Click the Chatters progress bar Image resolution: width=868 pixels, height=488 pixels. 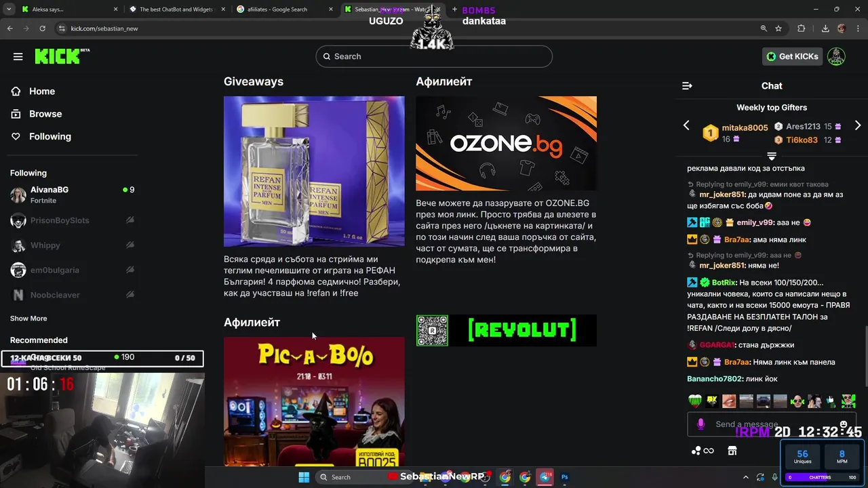tap(823, 477)
